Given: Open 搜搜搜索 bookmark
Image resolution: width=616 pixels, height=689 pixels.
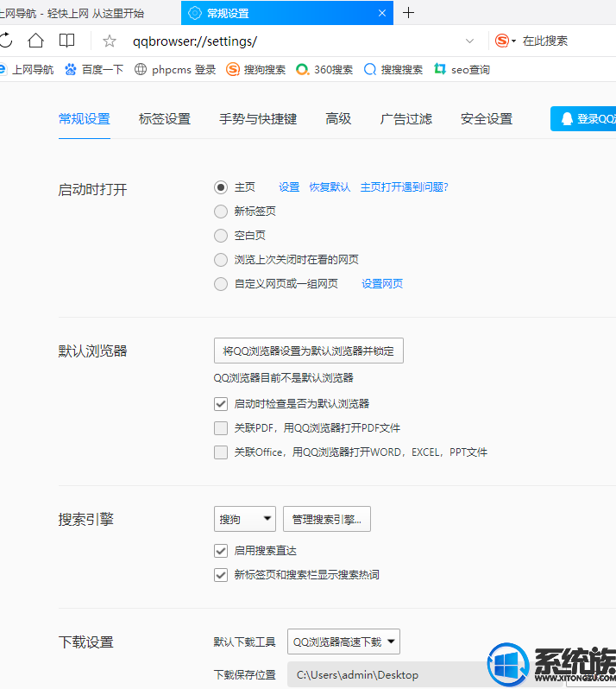Looking at the screenshot, I should point(393,69).
